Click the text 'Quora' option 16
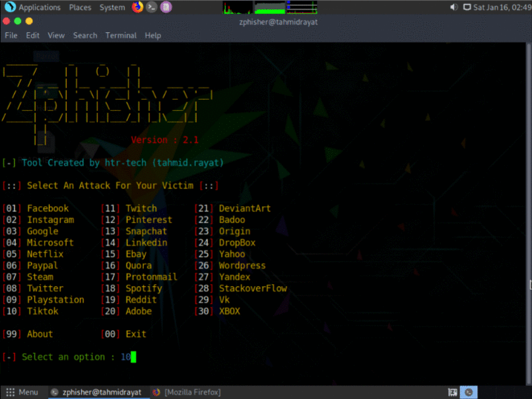532x399 pixels. click(139, 266)
